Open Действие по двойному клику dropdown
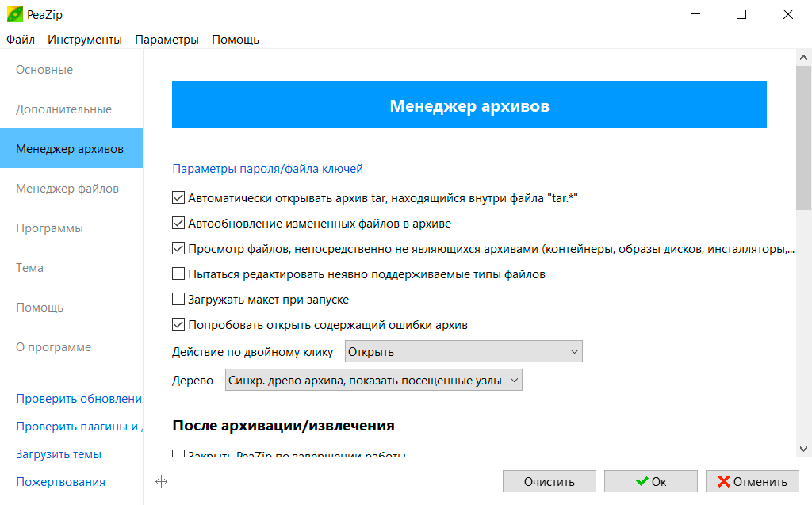The height and width of the screenshot is (505, 812). coord(463,352)
